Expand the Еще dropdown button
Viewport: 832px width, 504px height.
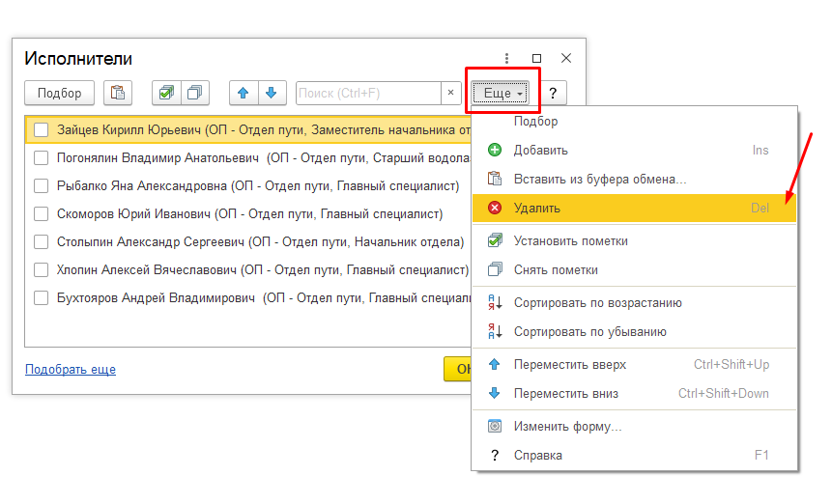[502, 93]
